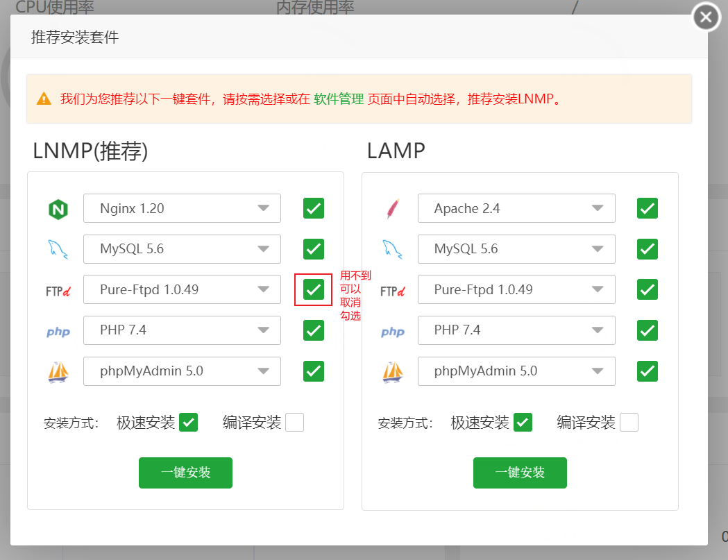Click the phpMyAdmin sailboat icon in LNMP
Image resolution: width=728 pixels, height=560 pixels.
pos(58,372)
